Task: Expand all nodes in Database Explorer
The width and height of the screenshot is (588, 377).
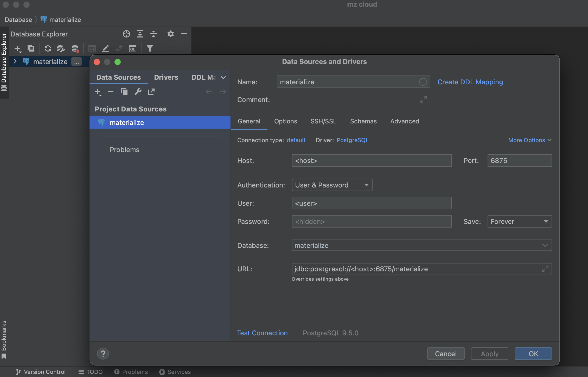Action: tap(140, 34)
